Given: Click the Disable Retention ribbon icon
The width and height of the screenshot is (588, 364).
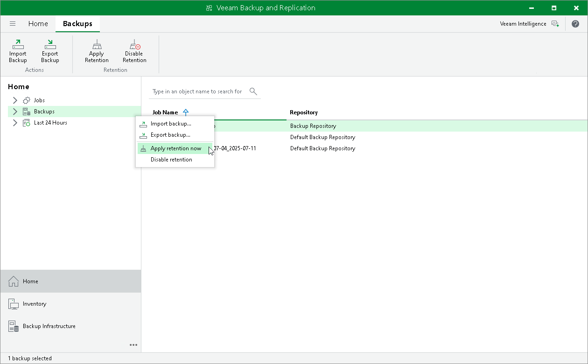Looking at the screenshot, I should tap(135, 45).
